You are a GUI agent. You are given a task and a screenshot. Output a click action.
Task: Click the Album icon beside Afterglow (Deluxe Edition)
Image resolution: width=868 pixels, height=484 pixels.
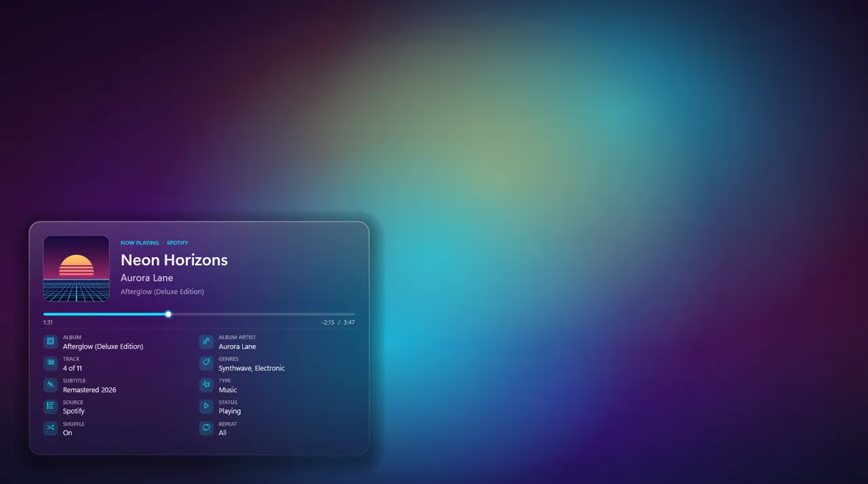(50, 342)
